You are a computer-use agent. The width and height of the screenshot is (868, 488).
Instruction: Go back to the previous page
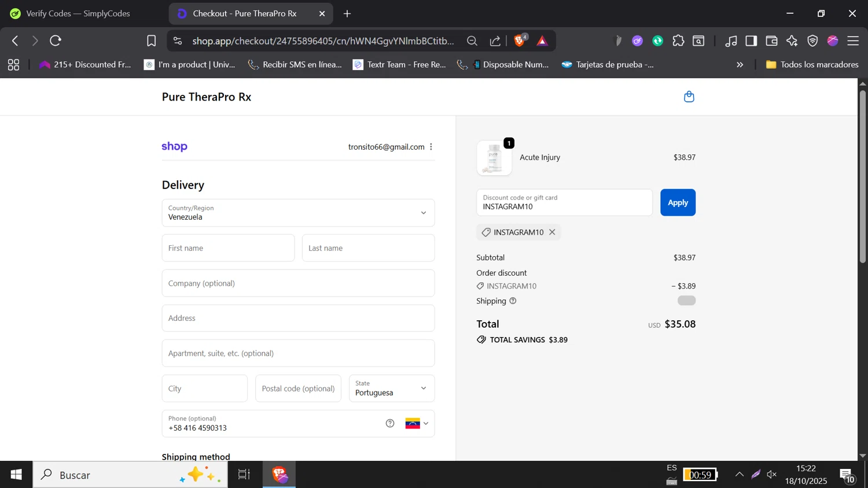[x=15, y=41]
